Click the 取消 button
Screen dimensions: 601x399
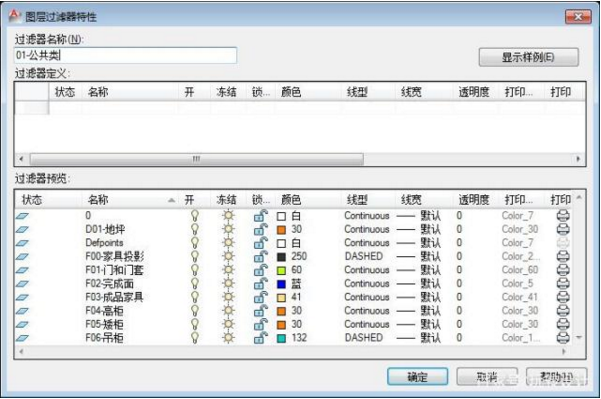click(x=487, y=377)
